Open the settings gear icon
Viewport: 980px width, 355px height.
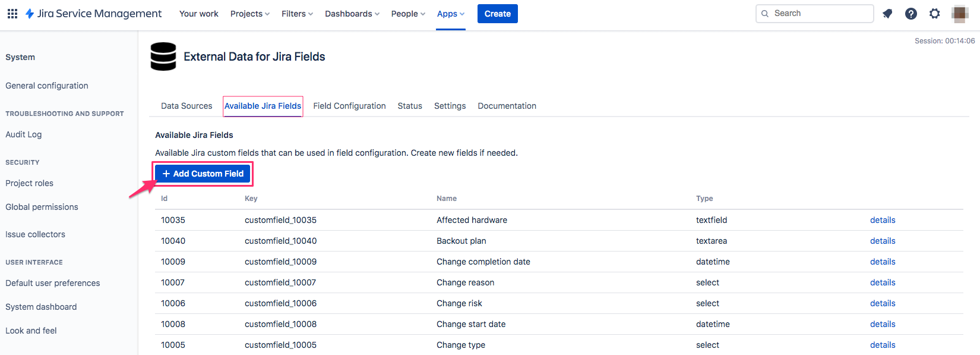935,14
